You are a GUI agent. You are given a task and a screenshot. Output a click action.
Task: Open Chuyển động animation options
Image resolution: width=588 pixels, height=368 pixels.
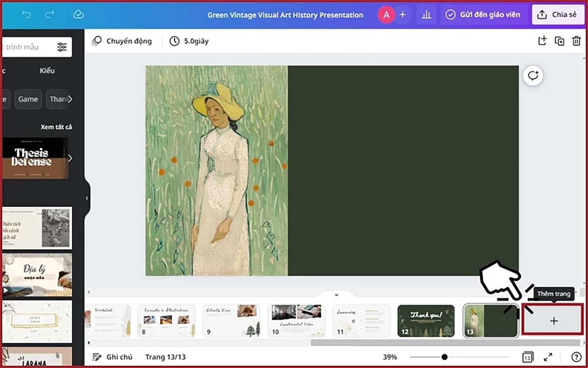pyautogui.click(x=122, y=41)
